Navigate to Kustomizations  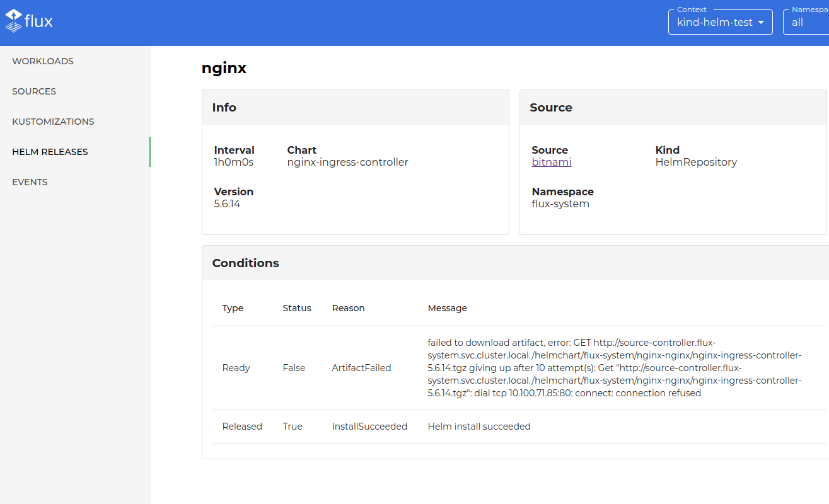point(53,122)
